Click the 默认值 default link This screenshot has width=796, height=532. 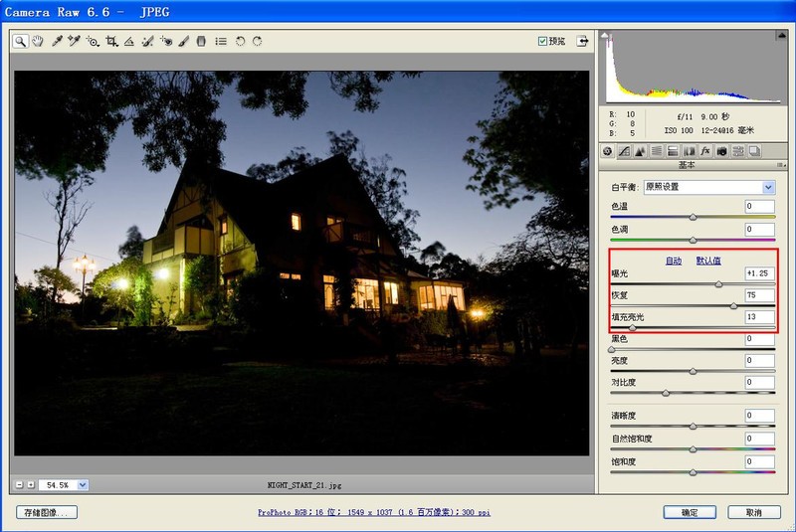[x=708, y=261]
